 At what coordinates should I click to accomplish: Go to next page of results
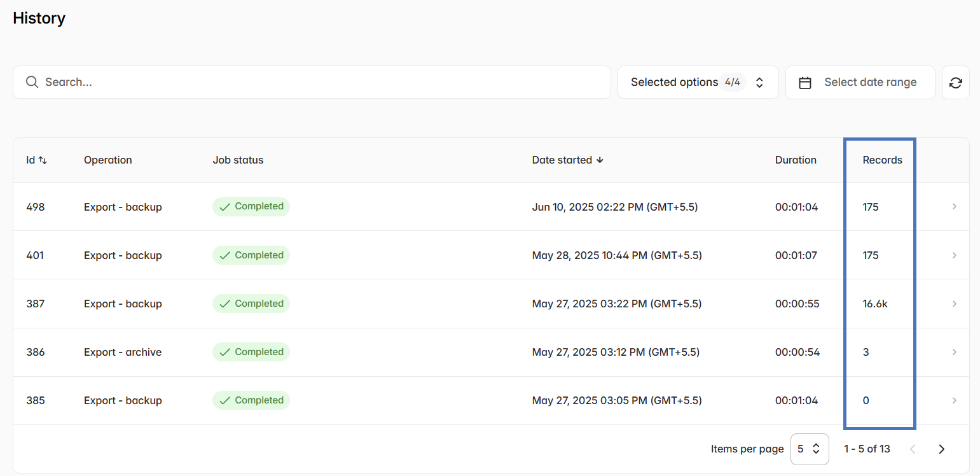pyautogui.click(x=942, y=449)
